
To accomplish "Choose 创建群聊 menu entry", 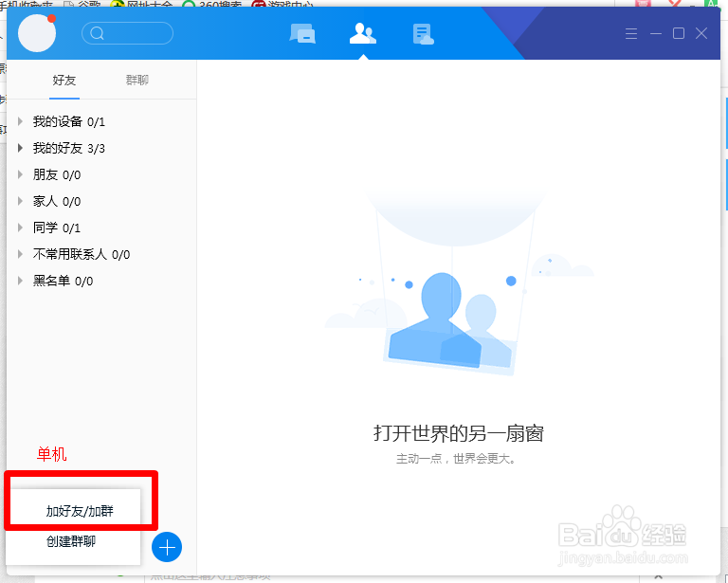I will coord(71,541).
